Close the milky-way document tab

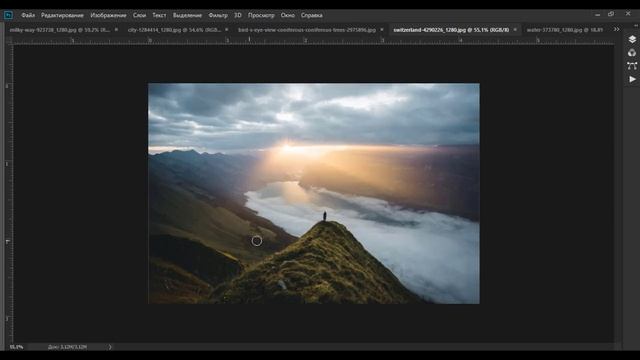[x=116, y=30]
